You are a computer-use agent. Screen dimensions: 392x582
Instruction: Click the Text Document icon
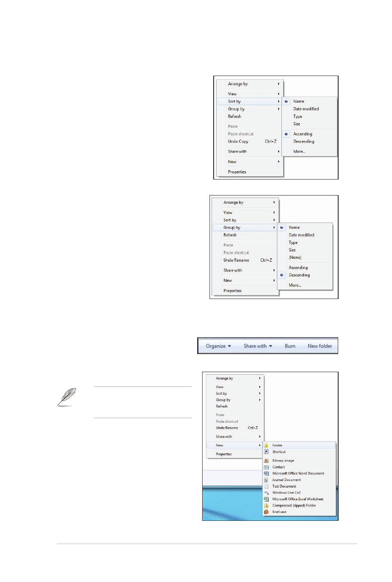(266, 486)
